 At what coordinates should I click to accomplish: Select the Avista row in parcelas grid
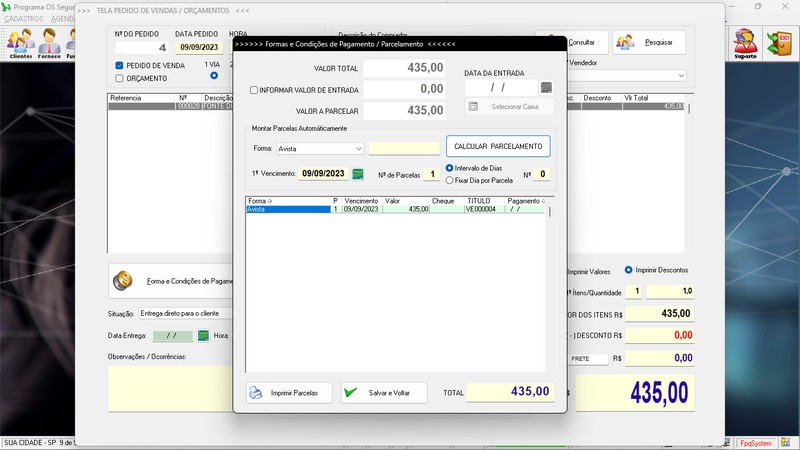[395, 209]
